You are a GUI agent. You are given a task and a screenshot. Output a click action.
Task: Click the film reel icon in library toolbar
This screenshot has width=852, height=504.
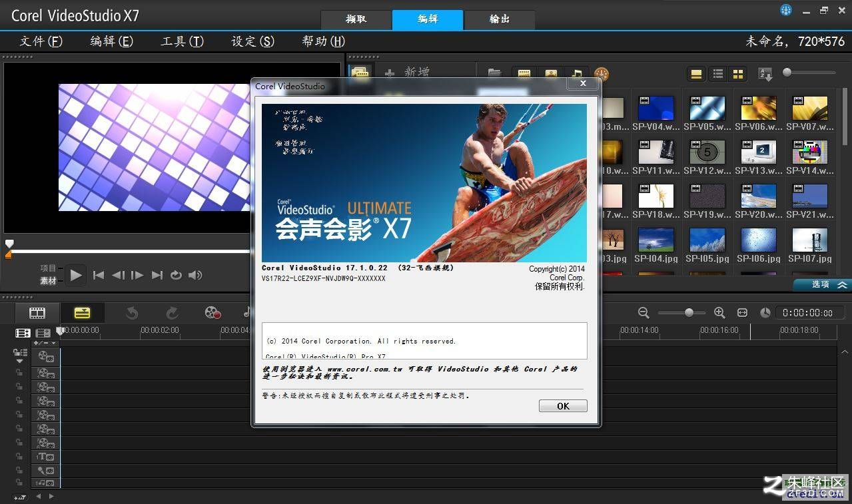pyautogui.click(x=602, y=74)
